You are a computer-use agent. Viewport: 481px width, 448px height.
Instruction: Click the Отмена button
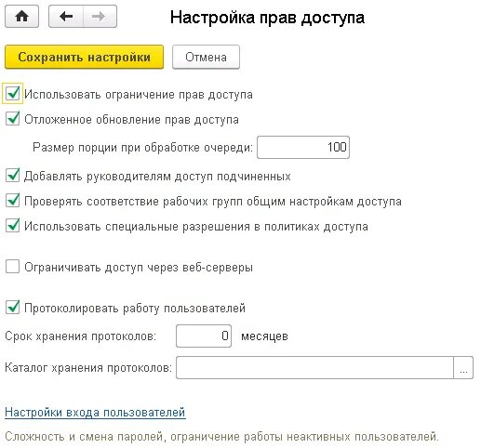click(206, 57)
